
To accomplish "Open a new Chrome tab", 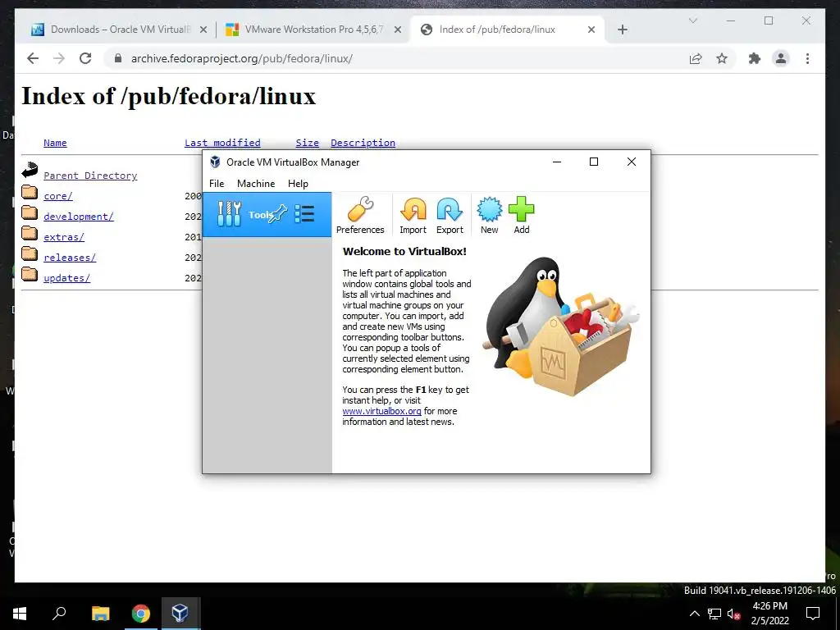I will pos(622,30).
